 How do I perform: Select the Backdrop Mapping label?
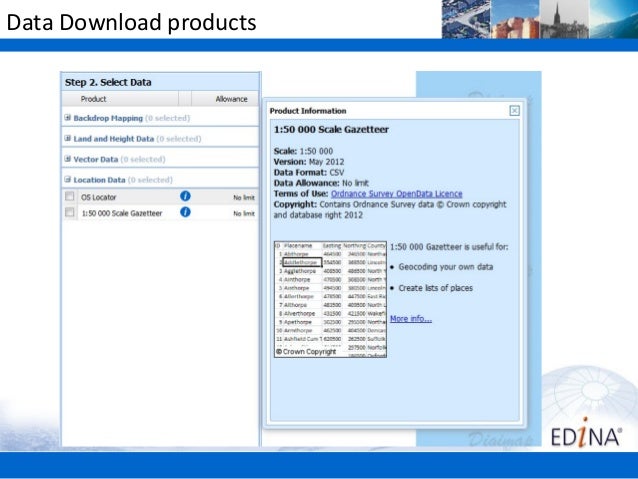pyautogui.click(x=108, y=118)
